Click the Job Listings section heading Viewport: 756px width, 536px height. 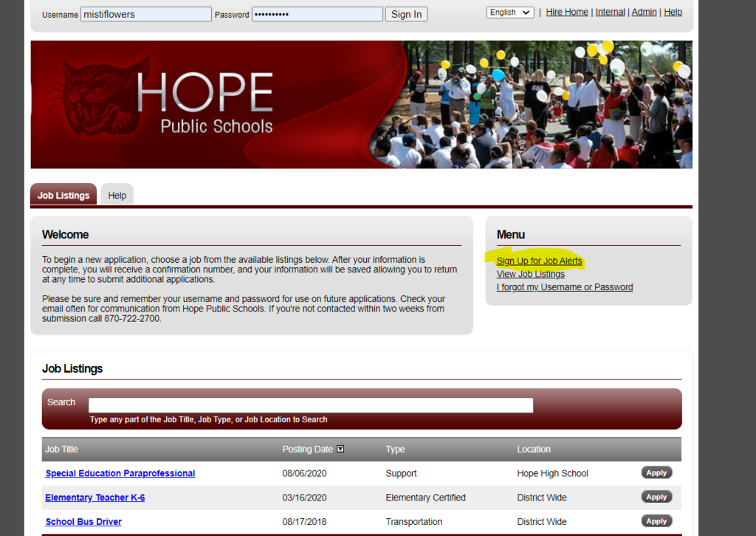coord(72,368)
